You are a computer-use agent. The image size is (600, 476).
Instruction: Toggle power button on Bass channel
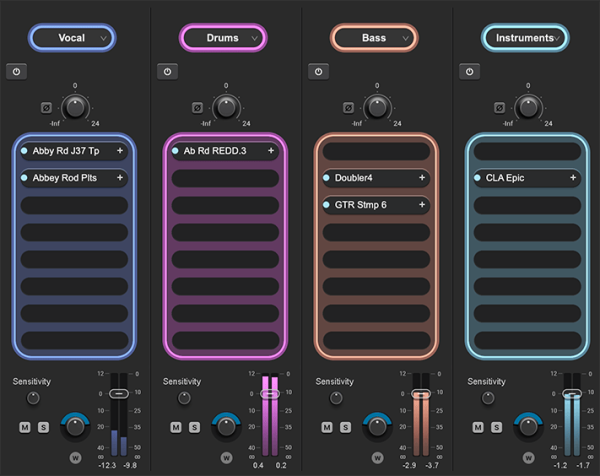pos(318,72)
